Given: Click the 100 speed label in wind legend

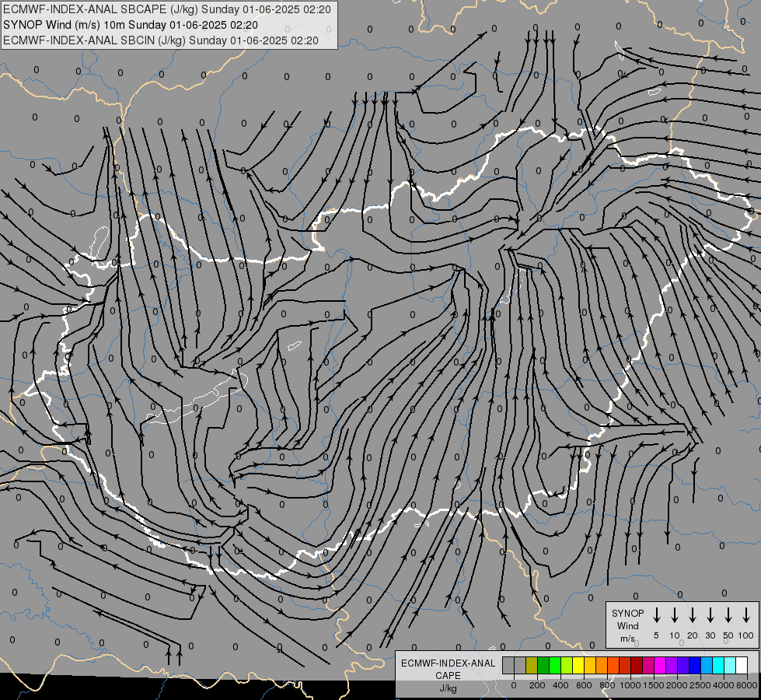Looking at the screenshot, I should (746, 635).
